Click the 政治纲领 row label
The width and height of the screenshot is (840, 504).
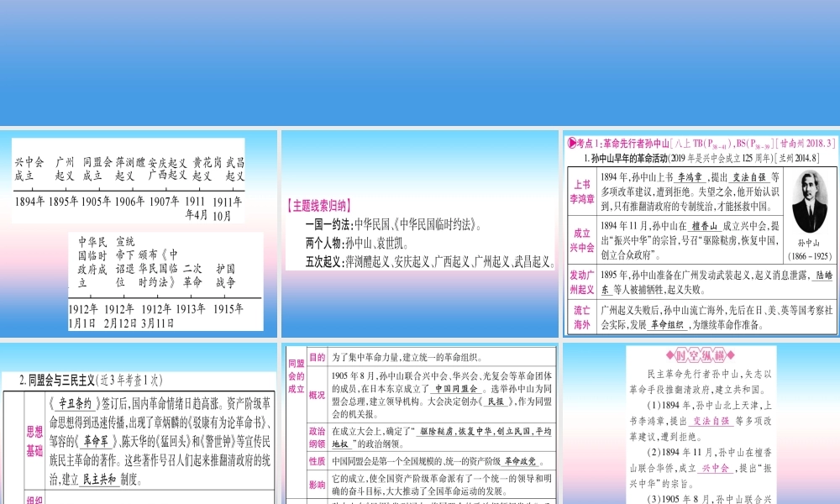pyautogui.click(x=318, y=437)
